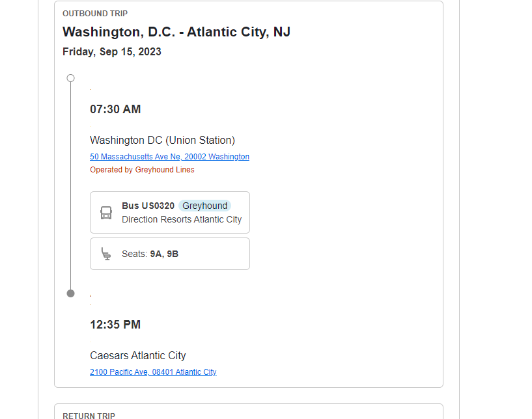Open the 50 Massachusetts Ave Ne address link
532x419 pixels.
click(169, 156)
